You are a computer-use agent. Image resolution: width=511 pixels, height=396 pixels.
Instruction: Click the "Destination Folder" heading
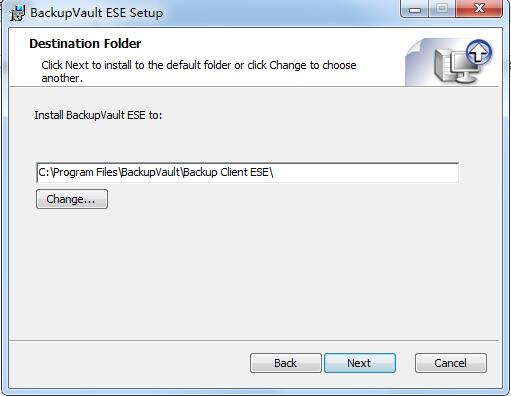click(x=85, y=44)
